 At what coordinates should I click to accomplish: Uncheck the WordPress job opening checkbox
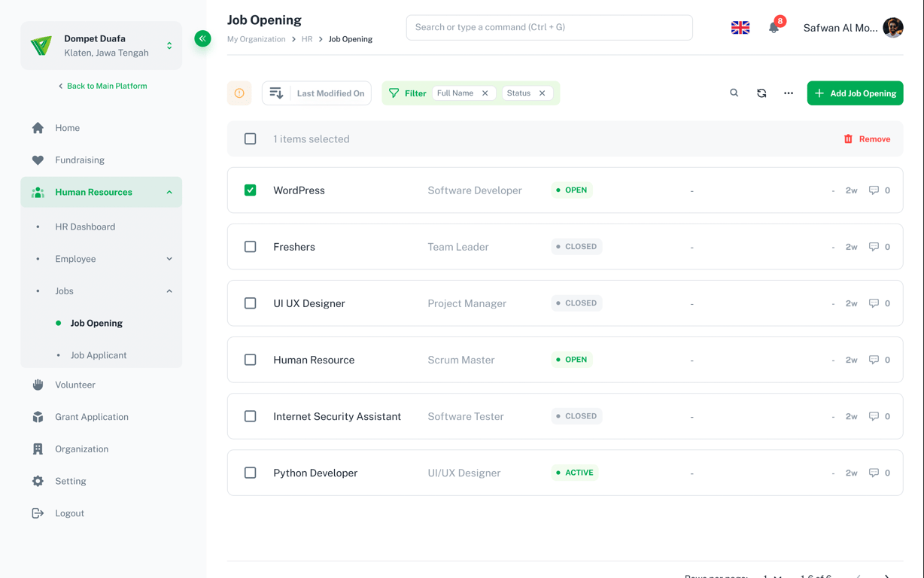(251, 190)
